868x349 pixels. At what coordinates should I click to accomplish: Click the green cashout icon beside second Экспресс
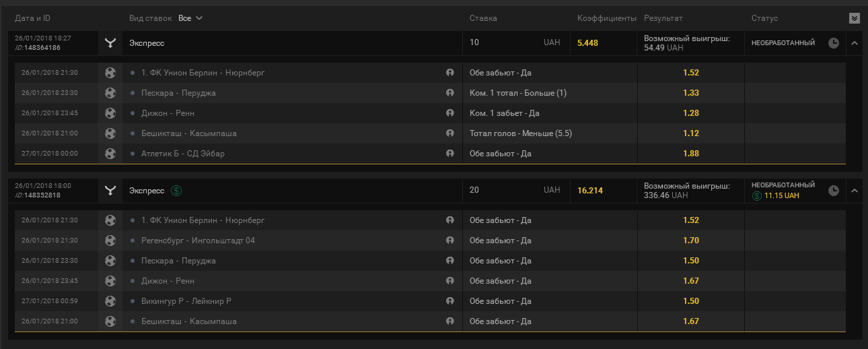(x=176, y=191)
